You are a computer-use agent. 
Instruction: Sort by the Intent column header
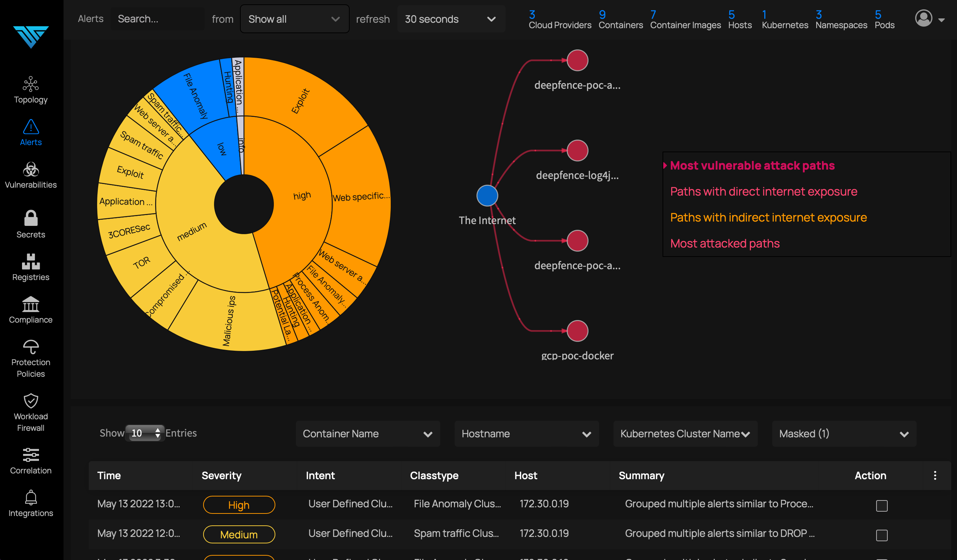point(320,475)
